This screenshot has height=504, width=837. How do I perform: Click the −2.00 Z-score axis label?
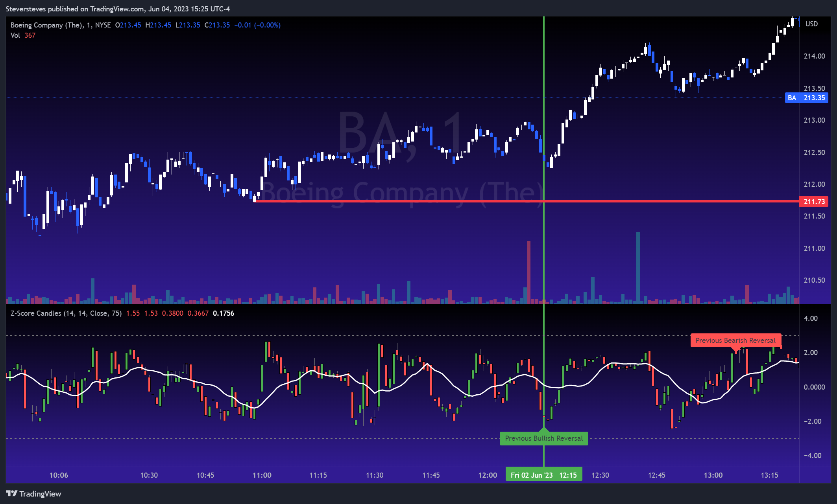[812, 421]
